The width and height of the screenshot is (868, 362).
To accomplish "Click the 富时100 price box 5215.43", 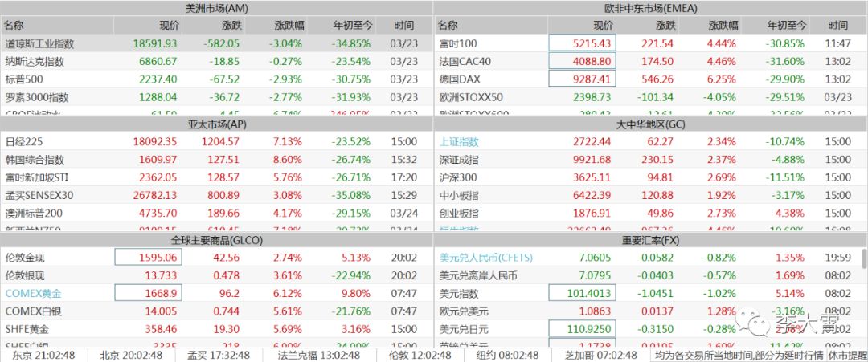I will 581,43.
